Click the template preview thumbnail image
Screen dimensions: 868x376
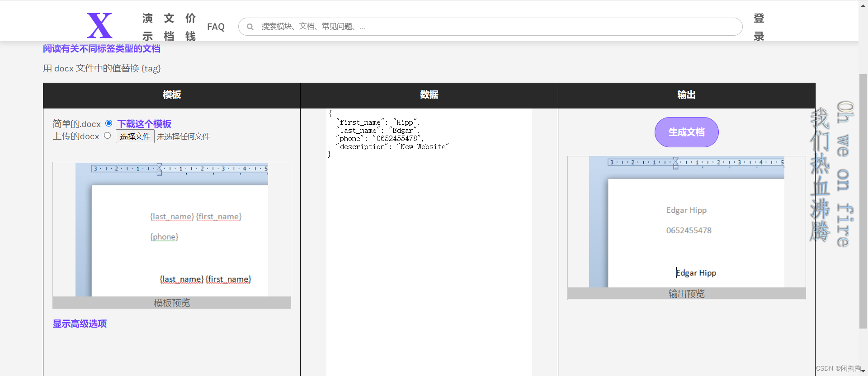pos(172,229)
